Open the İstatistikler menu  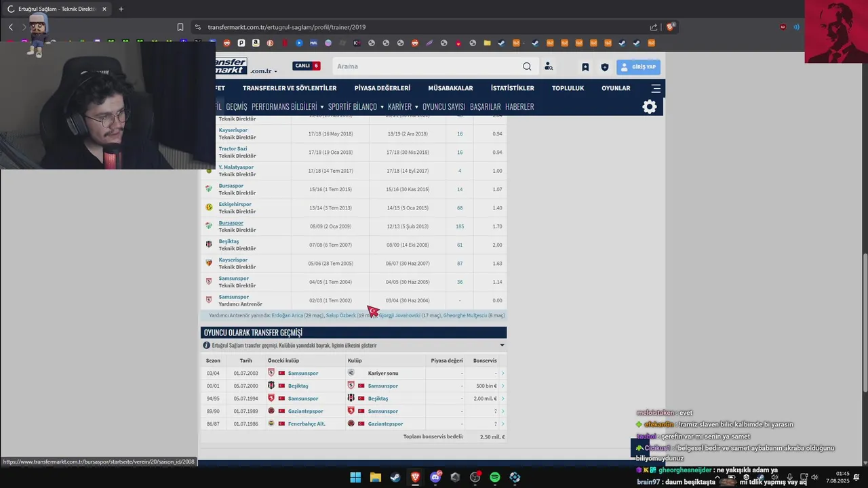[513, 88]
